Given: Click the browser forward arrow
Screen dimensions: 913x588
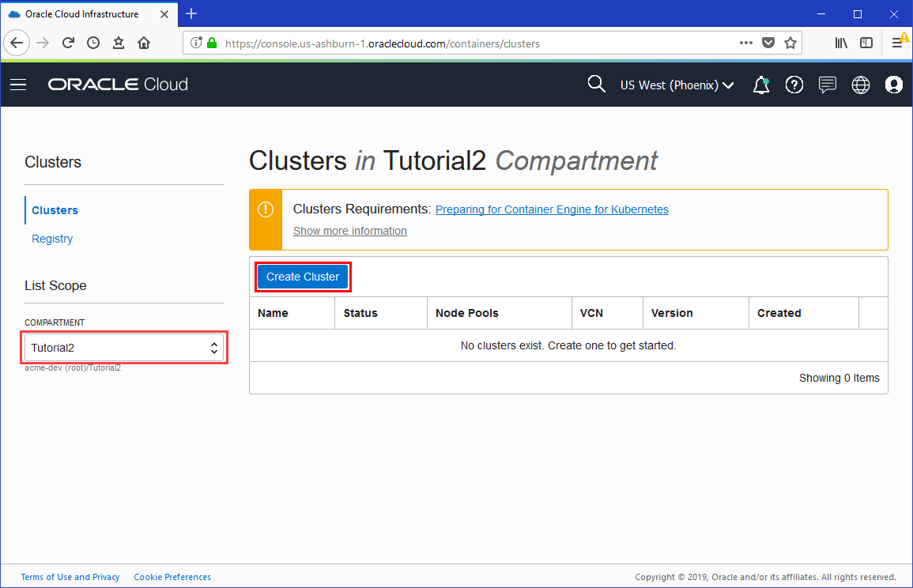Looking at the screenshot, I should [x=43, y=43].
